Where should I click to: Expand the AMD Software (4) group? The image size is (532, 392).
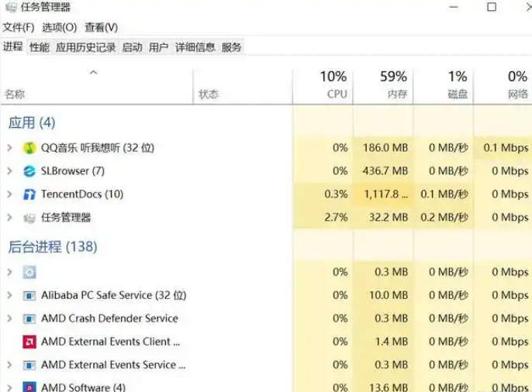9,387
